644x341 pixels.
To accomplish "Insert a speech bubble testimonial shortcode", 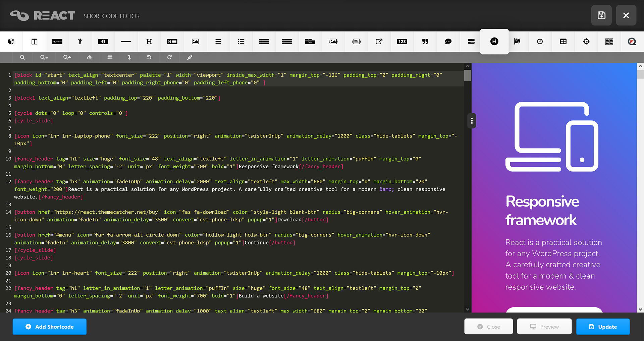I will (448, 42).
